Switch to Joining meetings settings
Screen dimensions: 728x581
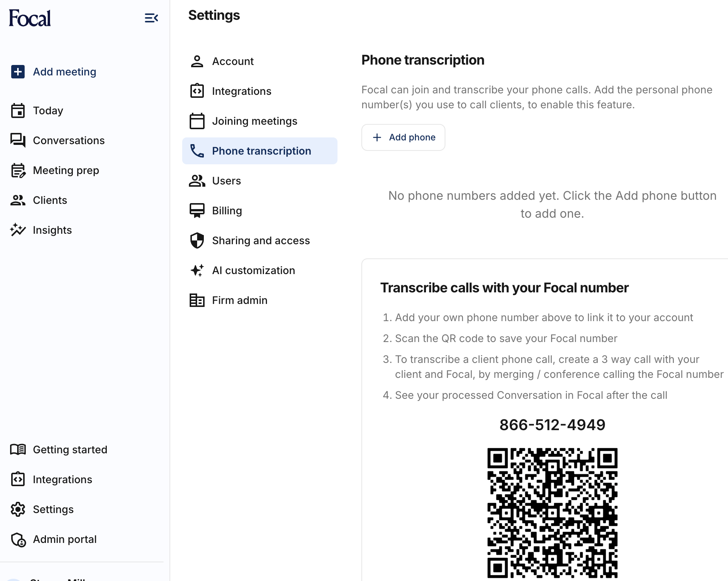click(x=254, y=121)
